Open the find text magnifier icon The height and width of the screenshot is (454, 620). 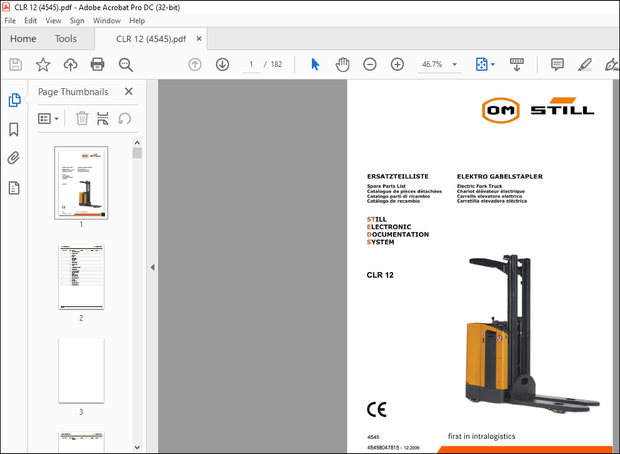click(x=126, y=64)
